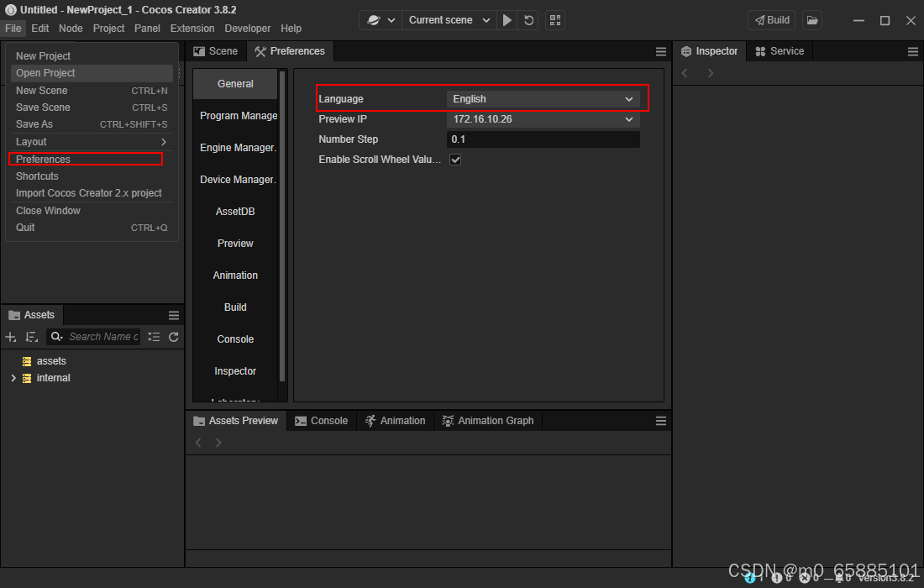Click the refresh assets icon

(x=173, y=337)
